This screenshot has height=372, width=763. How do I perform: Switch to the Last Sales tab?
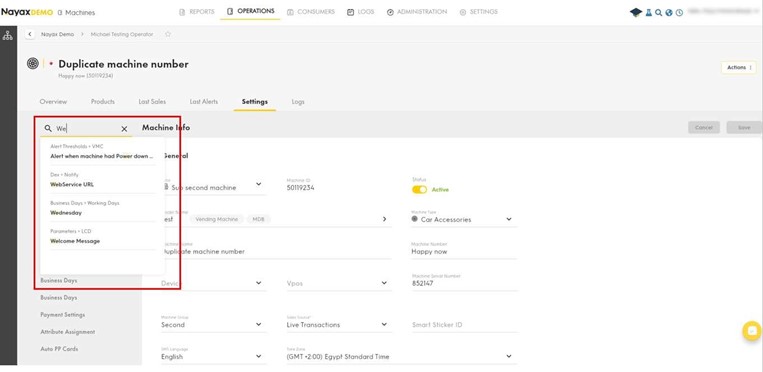[x=152, y=102]
